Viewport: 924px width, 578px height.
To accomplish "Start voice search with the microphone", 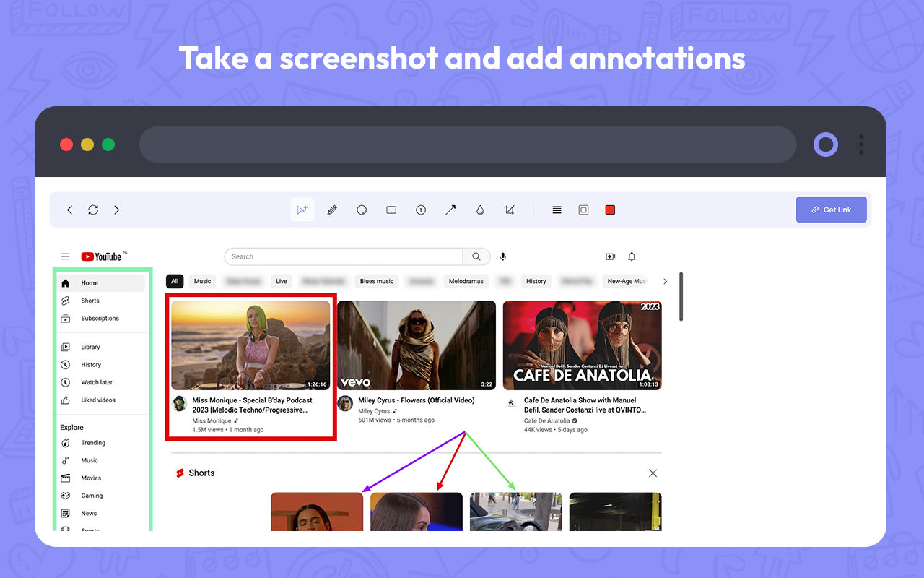I will 503,256.
